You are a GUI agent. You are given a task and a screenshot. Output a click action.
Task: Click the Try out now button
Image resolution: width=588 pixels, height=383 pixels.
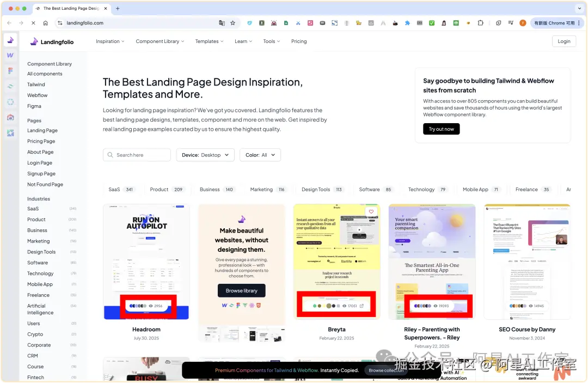[x=442, y=129]
